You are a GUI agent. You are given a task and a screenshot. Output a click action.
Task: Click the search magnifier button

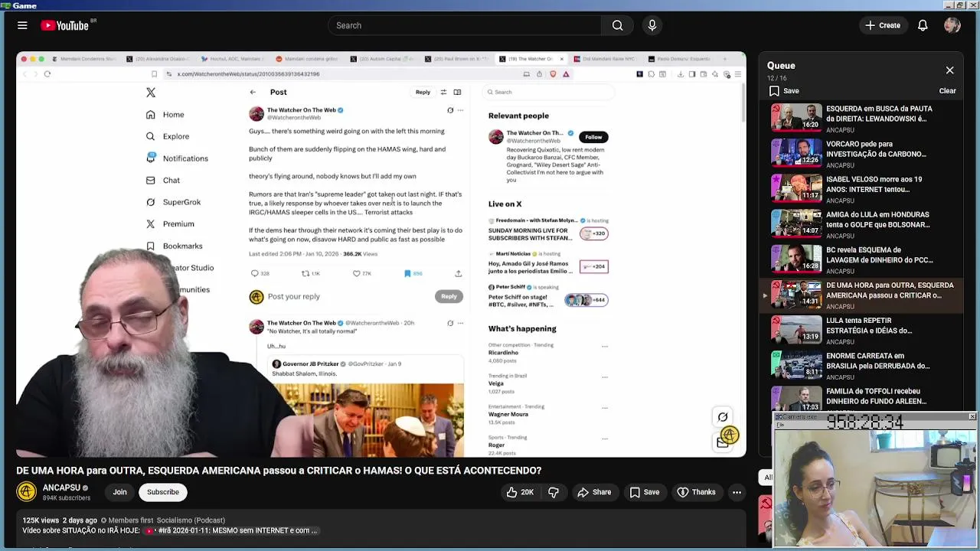pos(617,25)
